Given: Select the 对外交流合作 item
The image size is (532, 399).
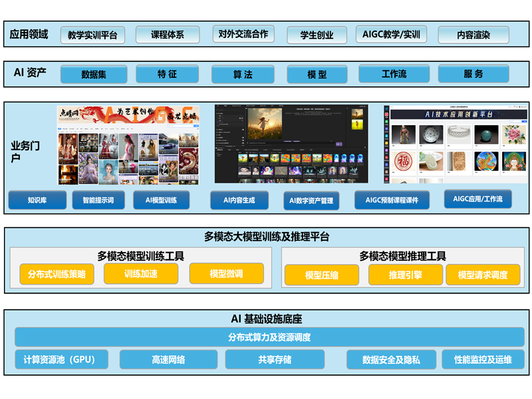Looking at the screenshot, I should click(x=245, y=34).
